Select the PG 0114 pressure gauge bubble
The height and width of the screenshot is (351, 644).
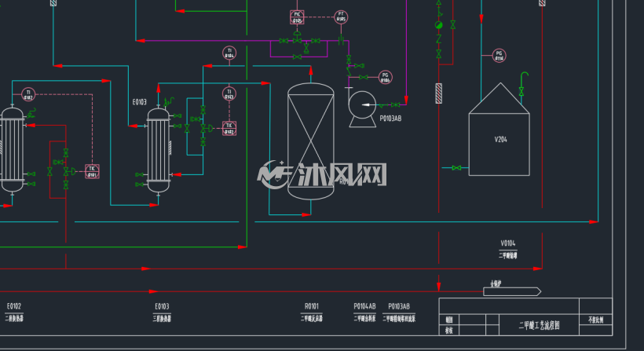tap(499, 56)
